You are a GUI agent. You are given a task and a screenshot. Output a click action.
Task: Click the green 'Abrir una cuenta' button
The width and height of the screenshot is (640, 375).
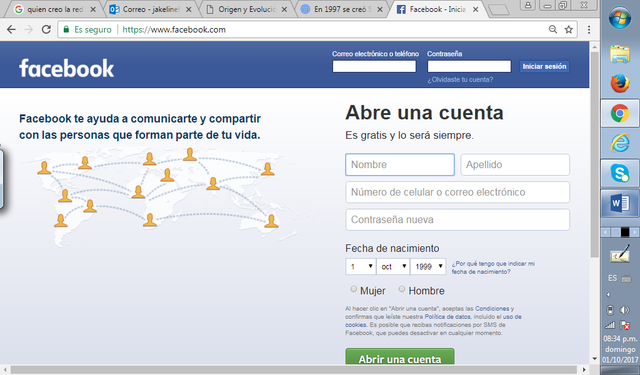tap(400, 357)
